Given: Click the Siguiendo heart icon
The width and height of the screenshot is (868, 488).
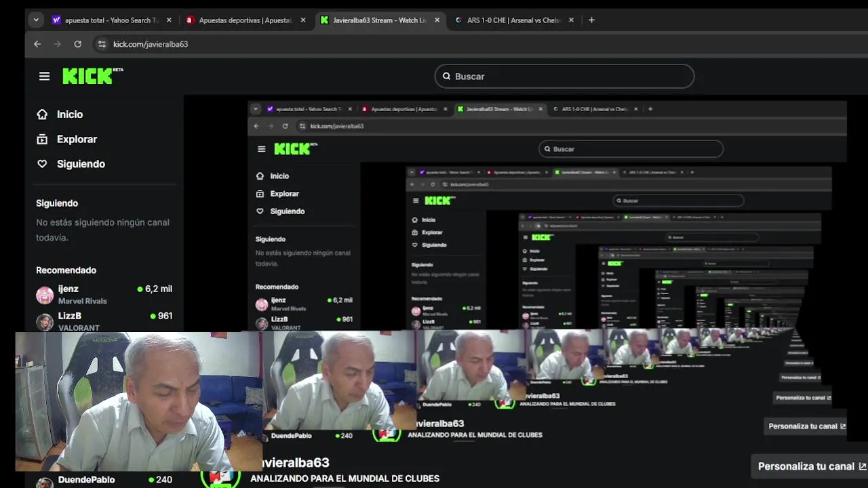Looking at the screenshot, I should click(x=42, y=164).
